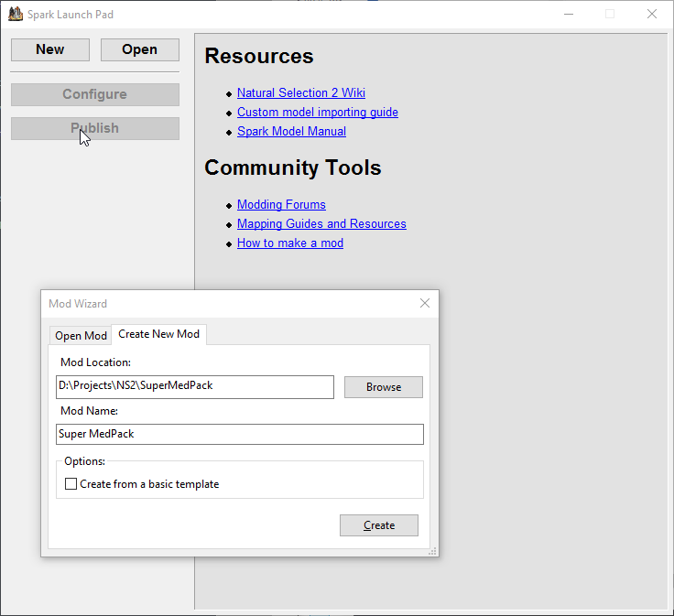Switch to the Open Mod tab
The width and height of the screenshot is (674, 616).
tap(81, 336)
